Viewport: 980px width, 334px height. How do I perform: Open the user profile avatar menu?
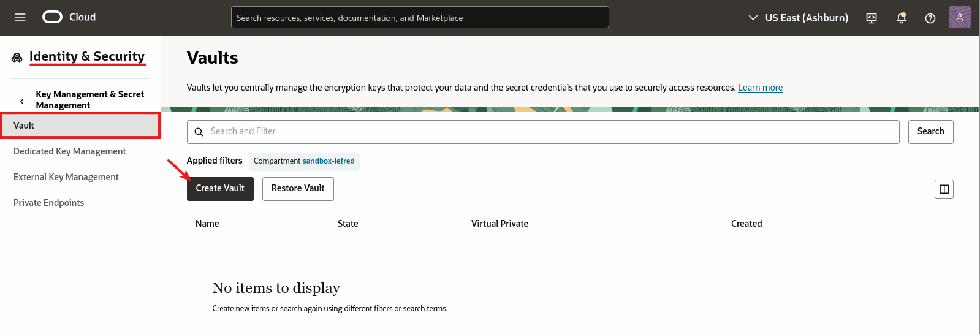coord(959,17)
